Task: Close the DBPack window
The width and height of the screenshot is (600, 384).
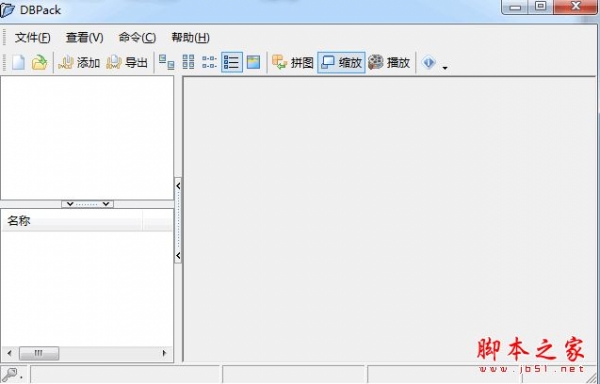Action: point(575,7)
